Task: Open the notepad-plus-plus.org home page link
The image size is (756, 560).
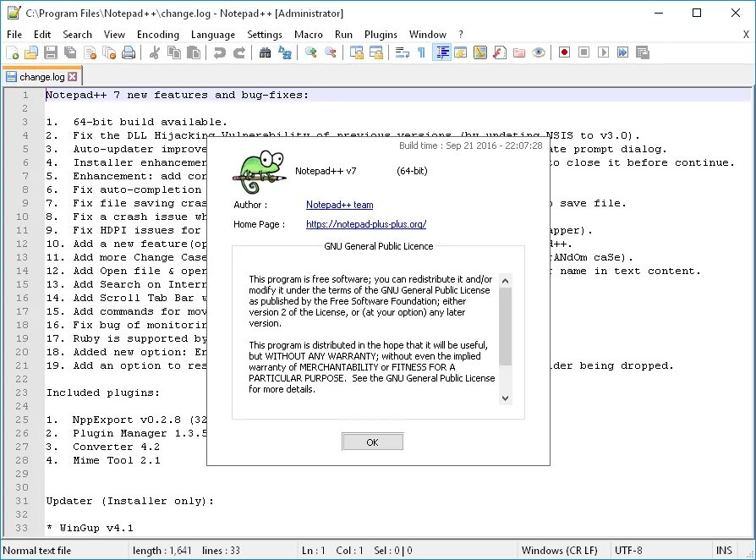Action: pyautogui.click(x=366, y=224)
